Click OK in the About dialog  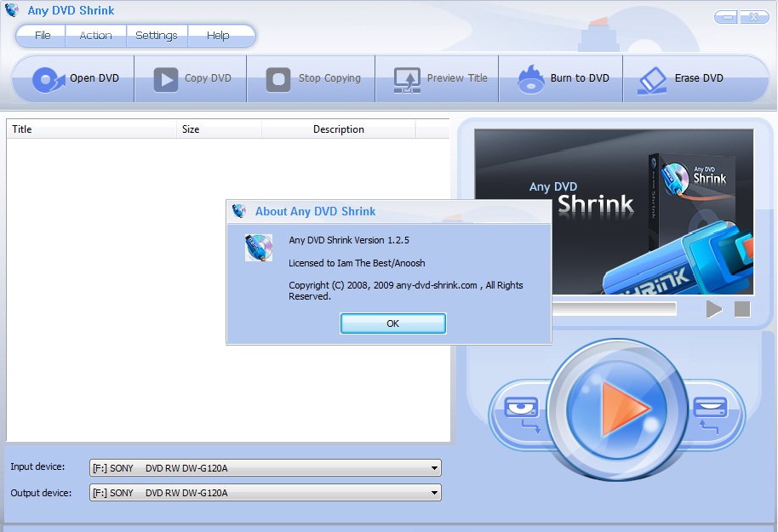(x=392, y=323)
